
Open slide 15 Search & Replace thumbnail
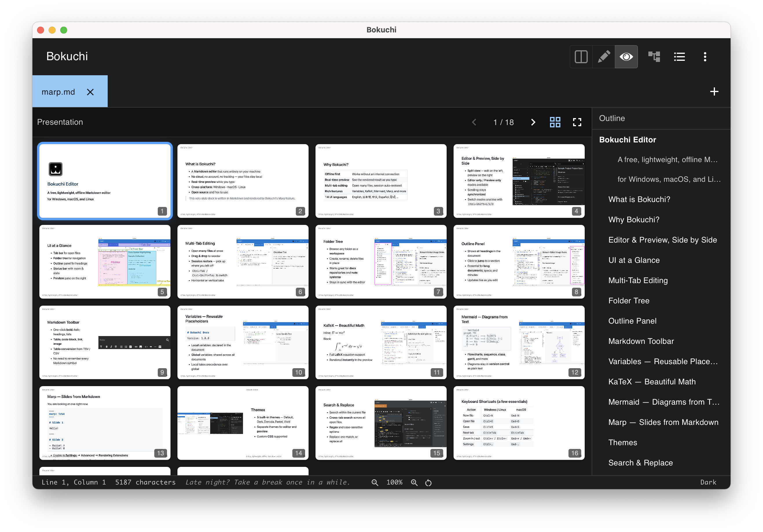coord(381,423)
